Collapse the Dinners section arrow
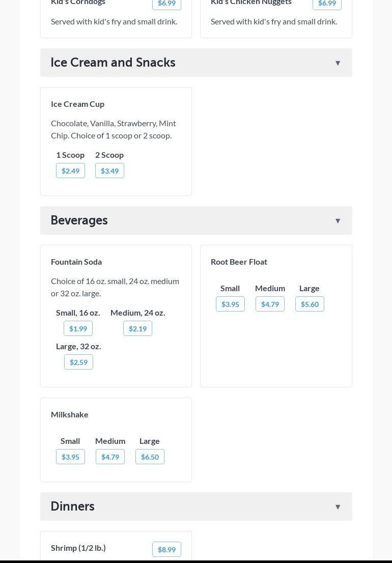The width and height of the screenshot is (392, 563). pos(338,507)
